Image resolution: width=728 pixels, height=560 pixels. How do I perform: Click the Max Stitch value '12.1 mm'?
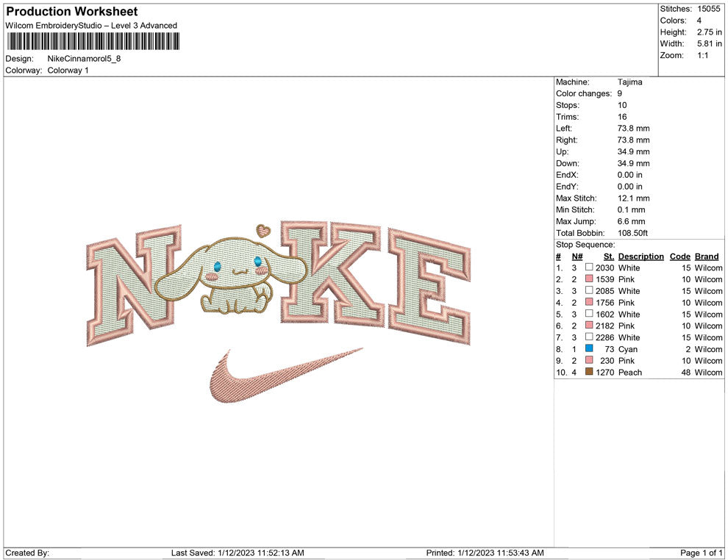[x=633, y=198]
